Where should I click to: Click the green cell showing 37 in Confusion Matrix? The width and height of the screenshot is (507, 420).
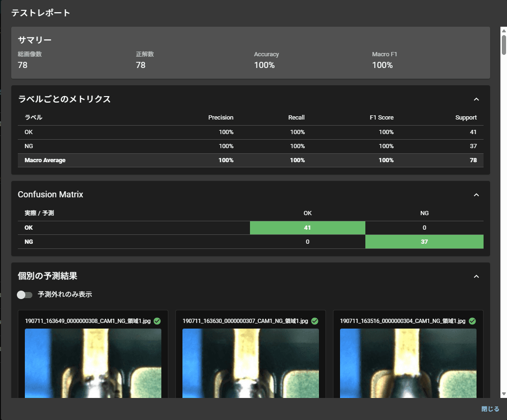coord(424,241)
